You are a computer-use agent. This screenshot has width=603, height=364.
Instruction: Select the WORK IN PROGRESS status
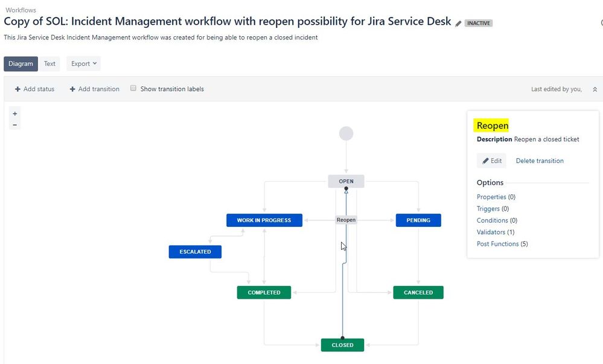click(264, 220)
